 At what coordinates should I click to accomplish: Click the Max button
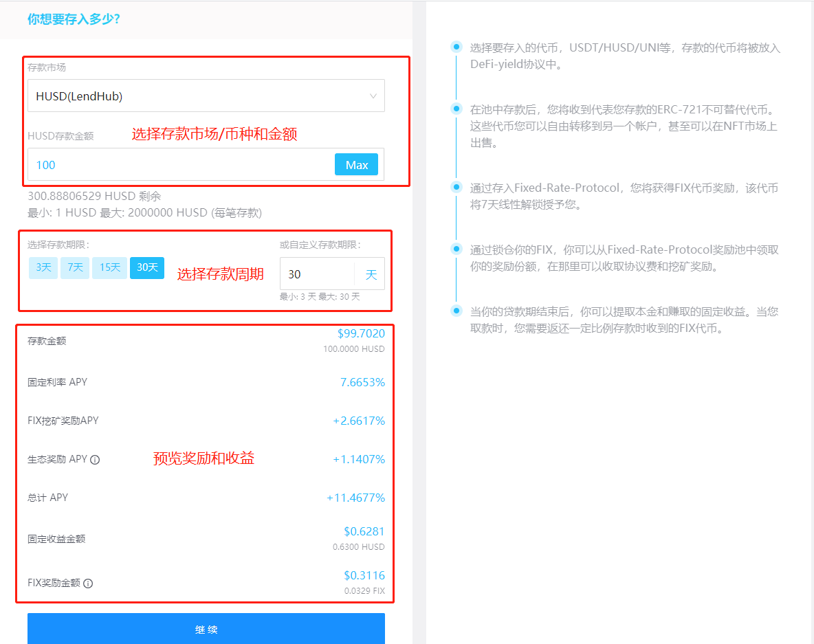coord(356,165)
